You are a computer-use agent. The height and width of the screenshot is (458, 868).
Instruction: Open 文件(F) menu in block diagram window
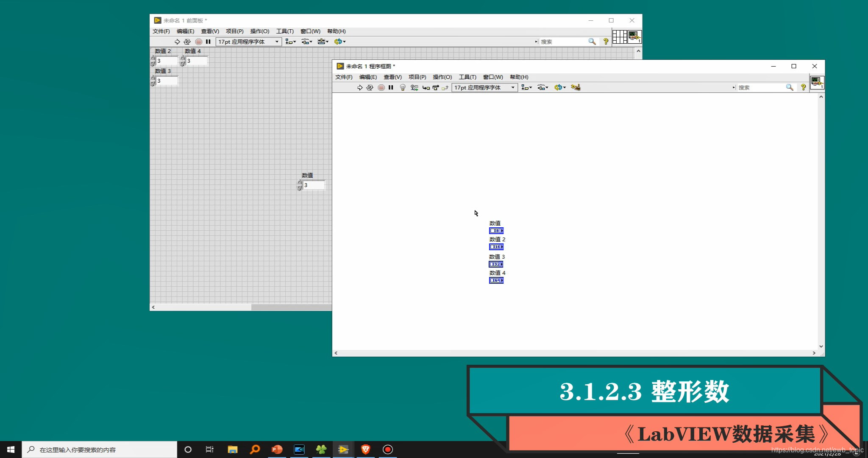(x=344, y=77)
